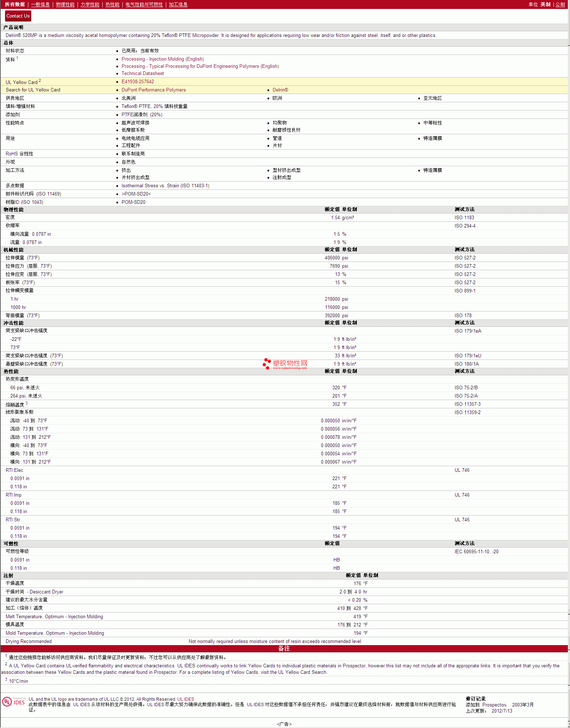570x728 pixels.
Task: Click the 北美洲 availability entry
Action: pos(129,98)
